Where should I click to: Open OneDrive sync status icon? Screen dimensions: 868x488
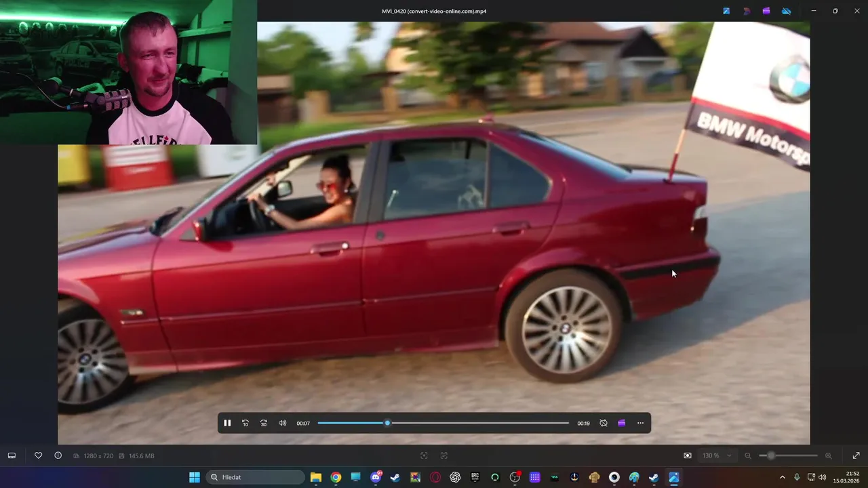787,11
